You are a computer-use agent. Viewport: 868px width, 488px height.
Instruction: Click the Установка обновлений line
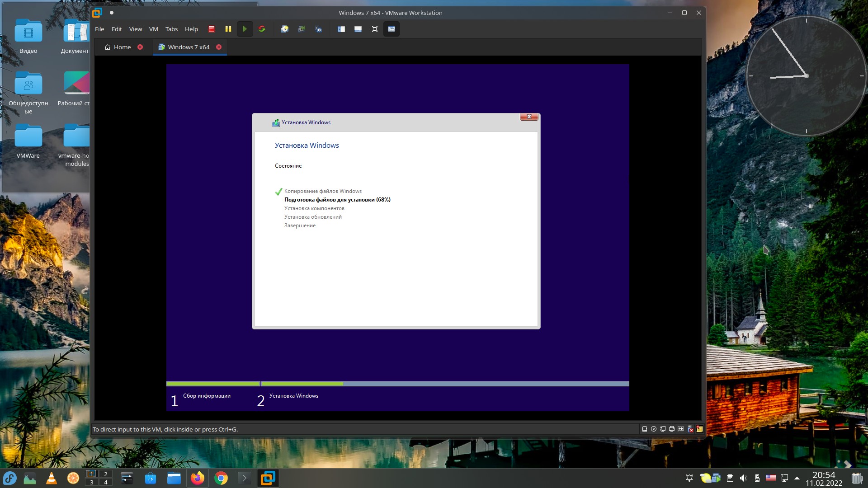point(313,217)
